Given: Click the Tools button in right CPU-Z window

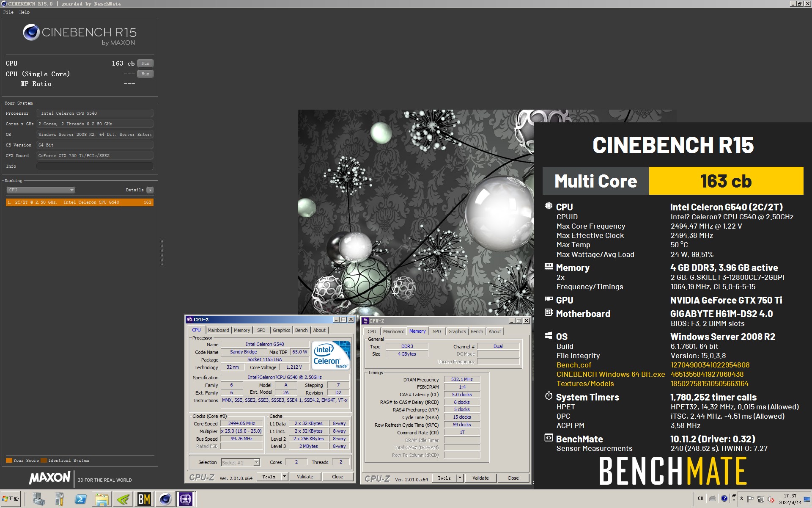Looking at the screenshot, I should [x=444, y=478].
